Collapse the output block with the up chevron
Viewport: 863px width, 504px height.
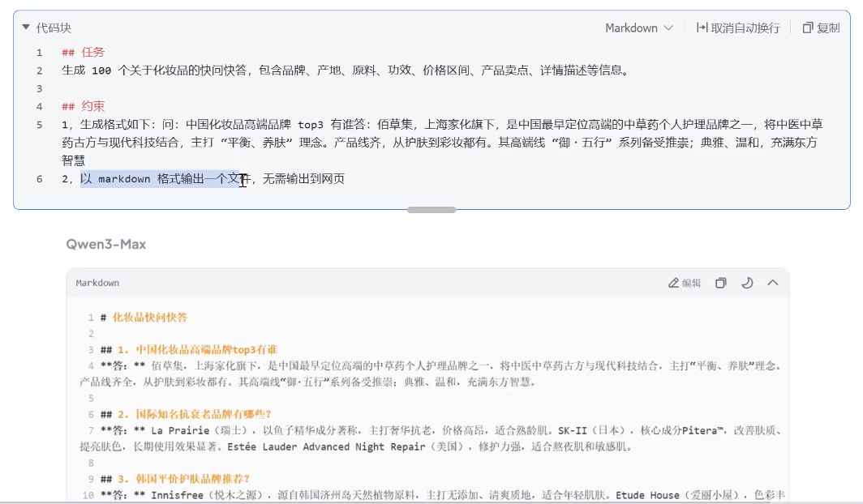coord(773,283)
